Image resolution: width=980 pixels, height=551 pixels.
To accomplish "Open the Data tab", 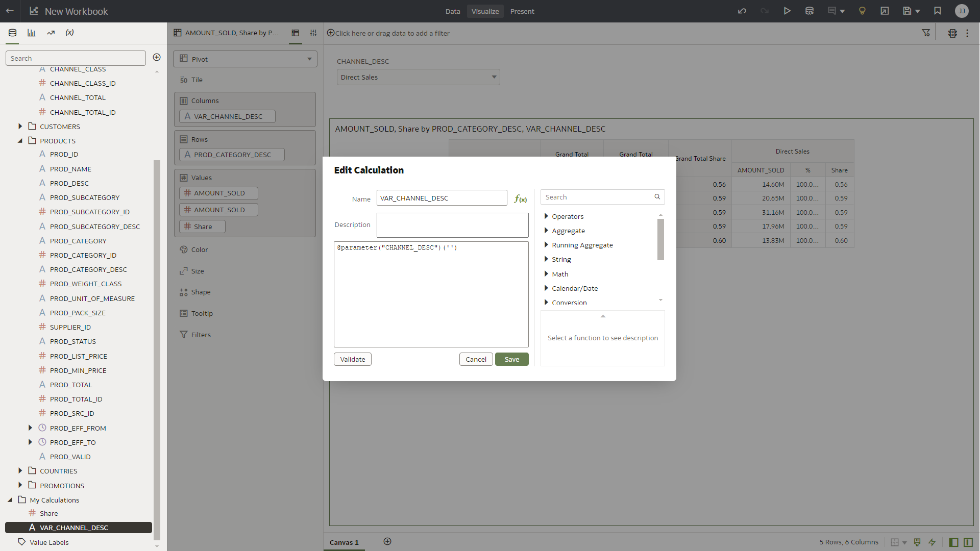I will (452, 11).
